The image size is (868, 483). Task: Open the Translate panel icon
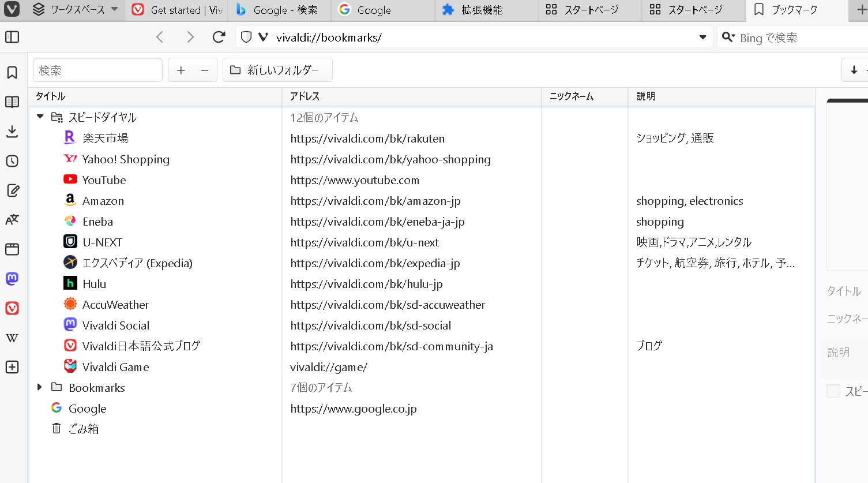12,220
